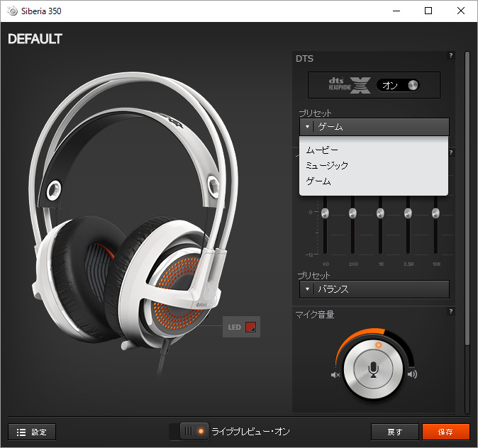Click the 18K equalizer slider knob
This screenshot has width=478, height=448.
pos(435,213)
